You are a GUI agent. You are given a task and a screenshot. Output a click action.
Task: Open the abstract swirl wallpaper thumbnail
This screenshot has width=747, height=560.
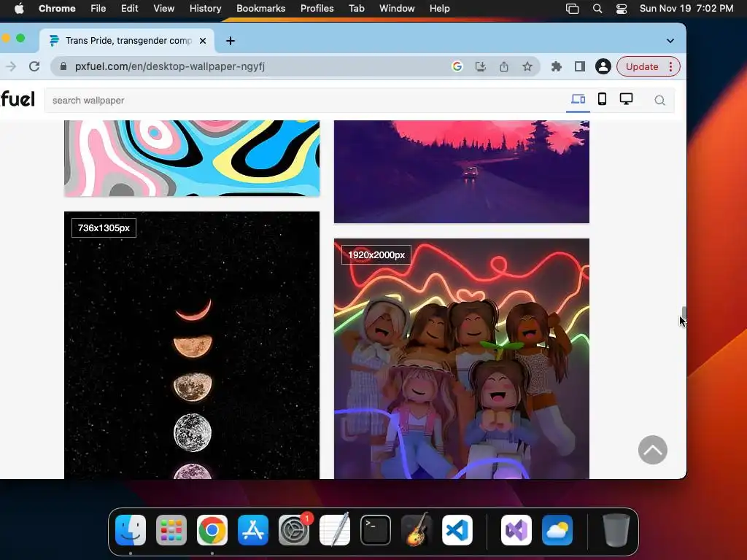pos(192,158)
